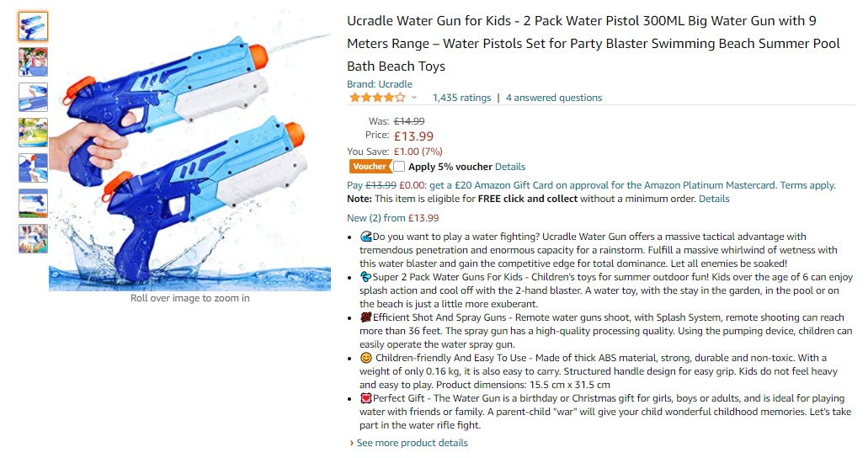Expand See more product details

(x=412, y=443)
